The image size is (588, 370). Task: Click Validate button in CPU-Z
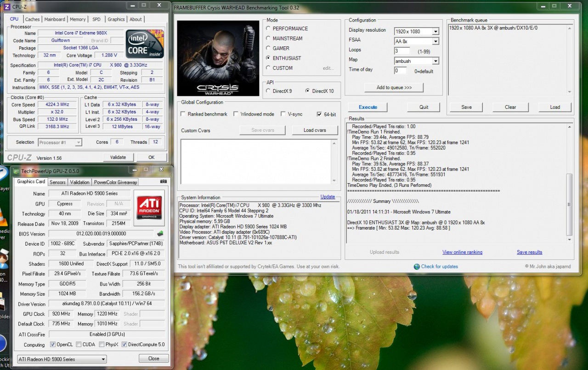pos(118,157)
